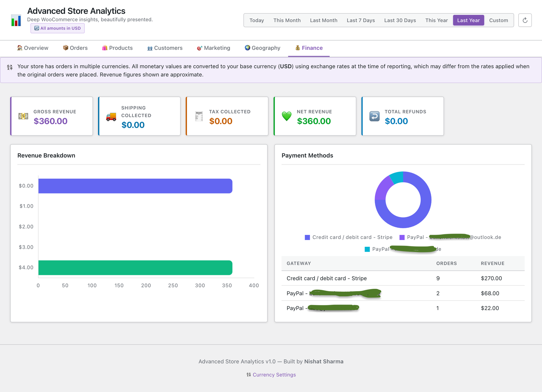Screen dimensions: 542x392
Task: Click the Shipping Collected $0.00 value
Action: (133, 125)
